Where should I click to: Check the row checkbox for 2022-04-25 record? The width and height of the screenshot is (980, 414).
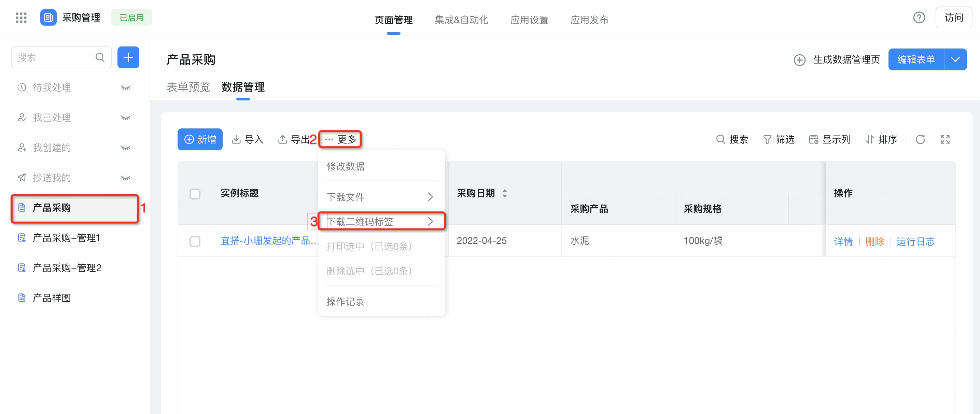[x=195, y=241]
